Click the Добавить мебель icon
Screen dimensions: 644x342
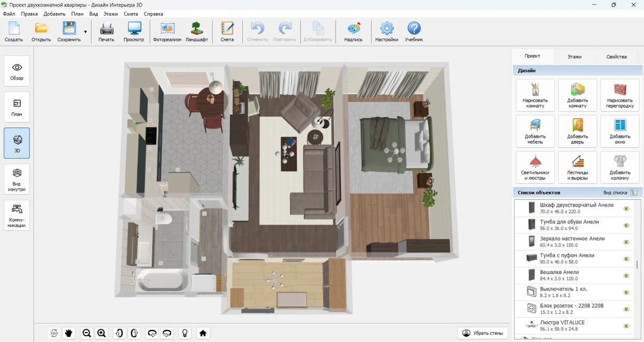(535, 131)
